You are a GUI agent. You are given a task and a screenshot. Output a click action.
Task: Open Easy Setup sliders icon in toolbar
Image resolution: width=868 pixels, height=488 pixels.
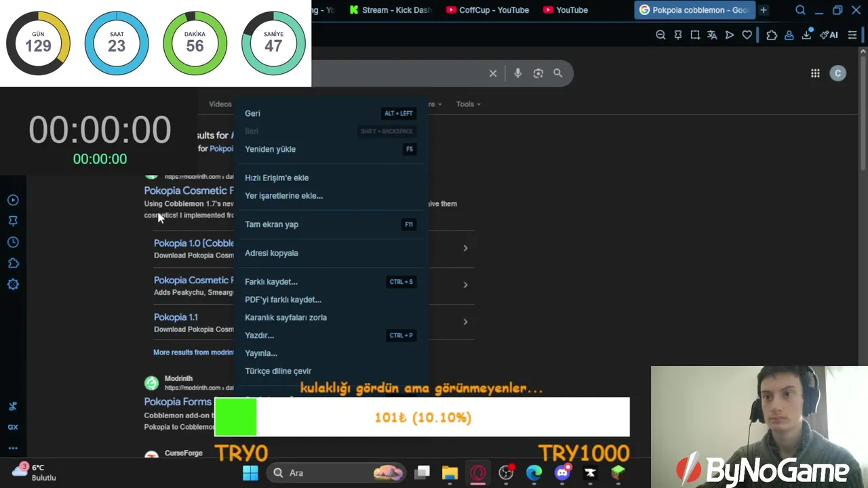[x=852, y=35]
